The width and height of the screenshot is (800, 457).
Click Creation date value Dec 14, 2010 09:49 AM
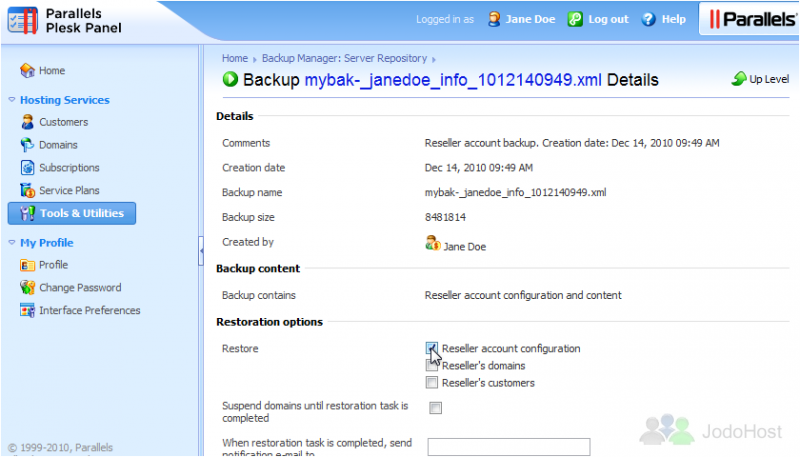pos(479,168)
